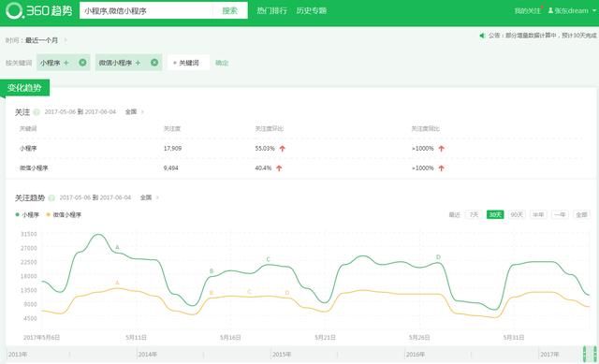Click yellow marker C on 微信小程序 line
The height and width of the screenshot is (364, 599).
tap(249, 292)
